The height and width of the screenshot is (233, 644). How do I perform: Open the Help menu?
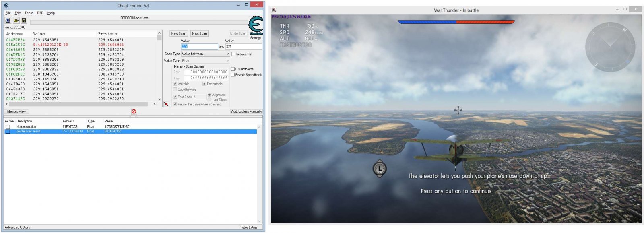51,13
